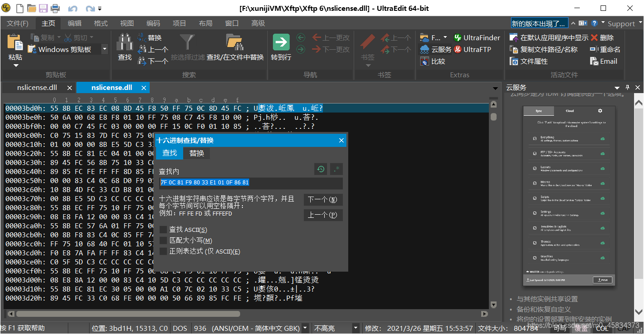Enable the 查找 ASCII checkbox
The image size is (644, 334).
[163, 230]
